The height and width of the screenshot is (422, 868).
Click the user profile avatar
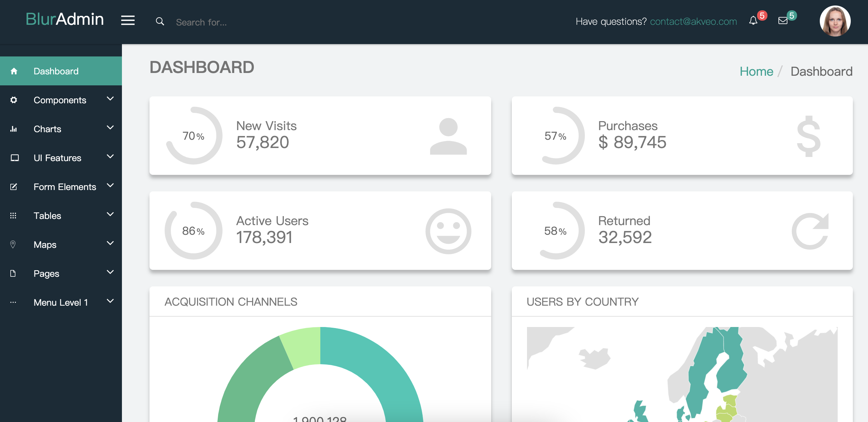(x=835, y=21)
